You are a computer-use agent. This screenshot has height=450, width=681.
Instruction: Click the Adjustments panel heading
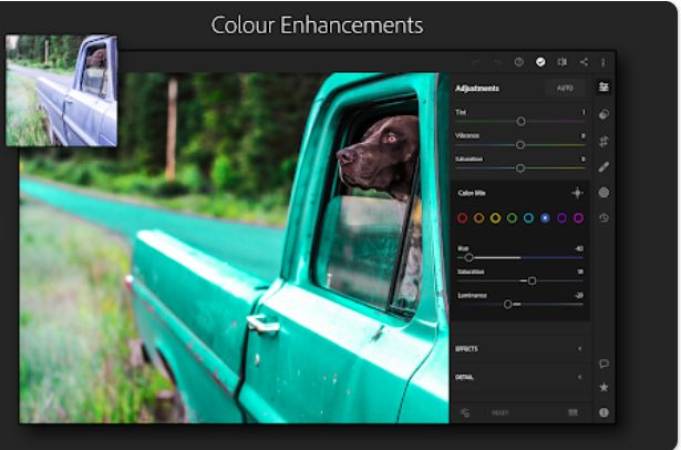[477, 89]
